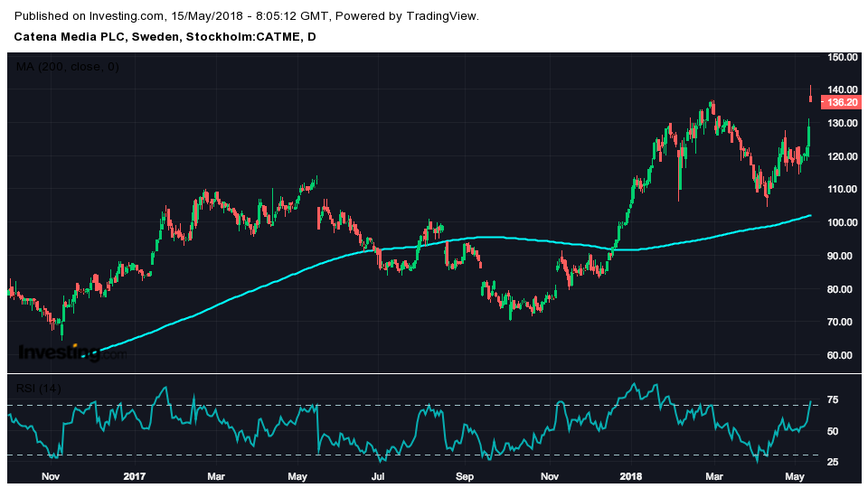Click the MA (200, close, 0) indicator label

(68, 67)
